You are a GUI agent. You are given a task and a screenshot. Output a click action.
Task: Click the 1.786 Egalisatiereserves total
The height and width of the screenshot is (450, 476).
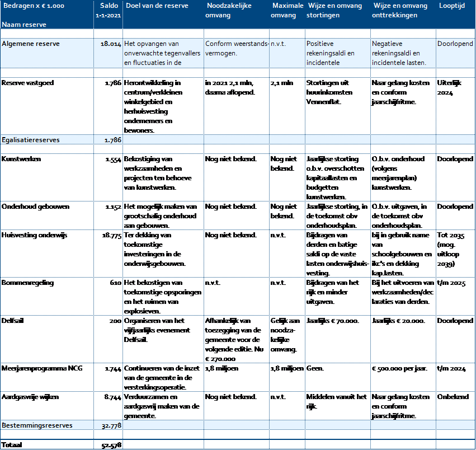pos(112,139)
